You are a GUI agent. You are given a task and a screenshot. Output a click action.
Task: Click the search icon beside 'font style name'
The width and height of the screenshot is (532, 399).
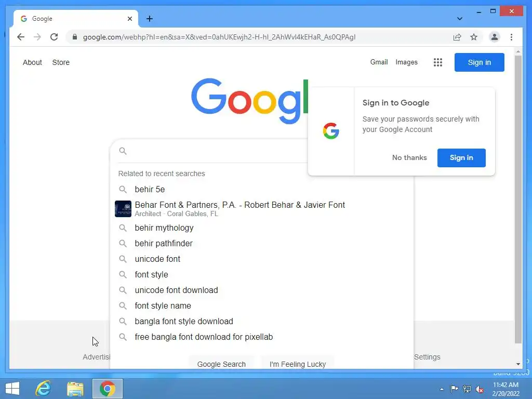123,306
